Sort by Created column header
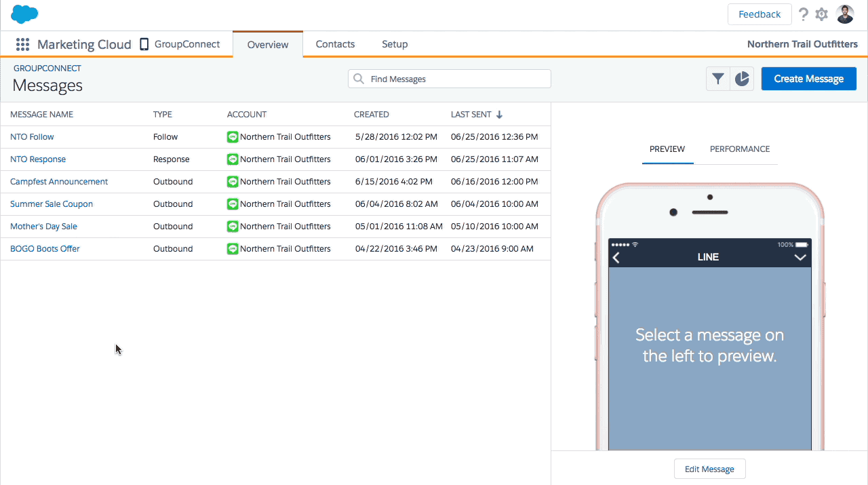 (372, 115)
